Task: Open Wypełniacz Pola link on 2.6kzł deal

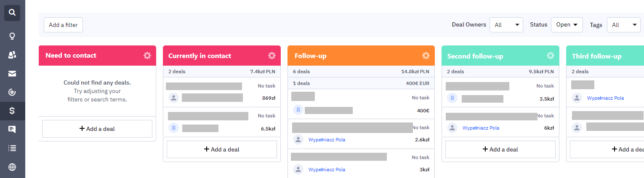Action: pos(327,140)
